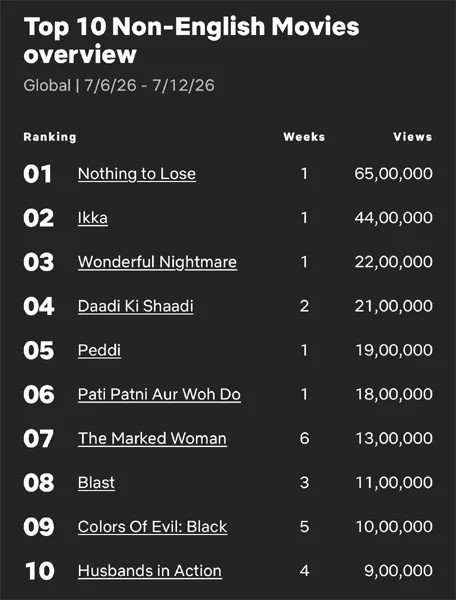456x600 pixels.
Task: Open Daadi Ki Shaadi link
Action: (136, 307)
